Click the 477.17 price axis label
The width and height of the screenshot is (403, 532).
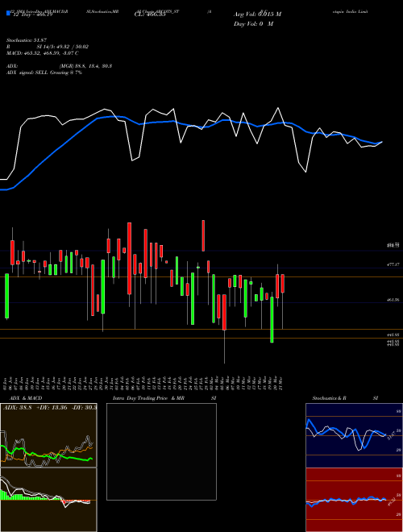(393, 264)
